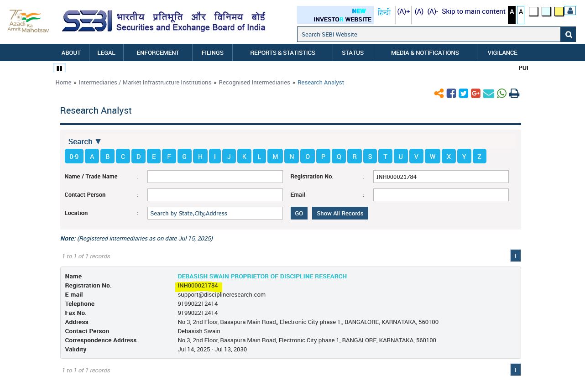Filter names starting with H
Screen dimensions: 585x392
(x=200, y=157)
